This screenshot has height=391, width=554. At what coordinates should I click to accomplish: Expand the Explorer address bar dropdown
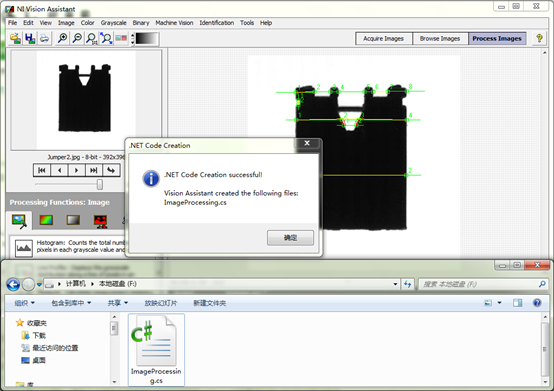(x=395, y=284)
